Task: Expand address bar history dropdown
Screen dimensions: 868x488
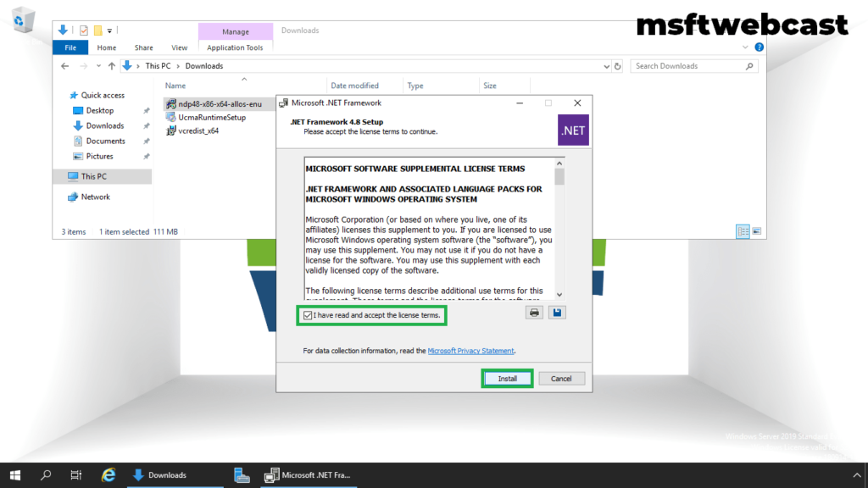Action: pyautogui.click(x=606, y=66)
